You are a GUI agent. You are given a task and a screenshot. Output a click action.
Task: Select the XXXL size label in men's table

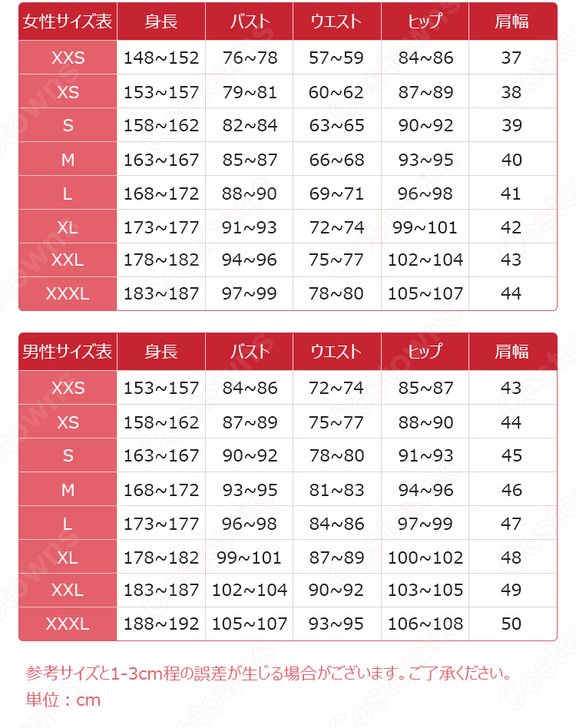click(68, 624)
